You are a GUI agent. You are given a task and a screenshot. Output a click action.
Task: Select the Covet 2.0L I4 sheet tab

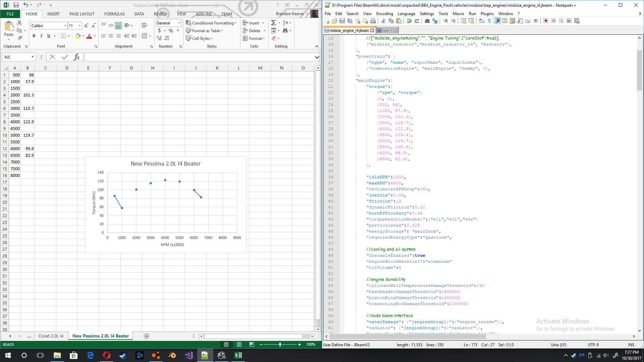51,336
